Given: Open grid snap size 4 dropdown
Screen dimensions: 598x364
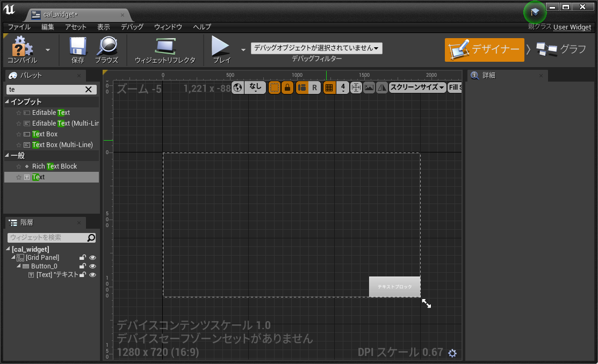Looking at the screenshot, I should 343,88.
